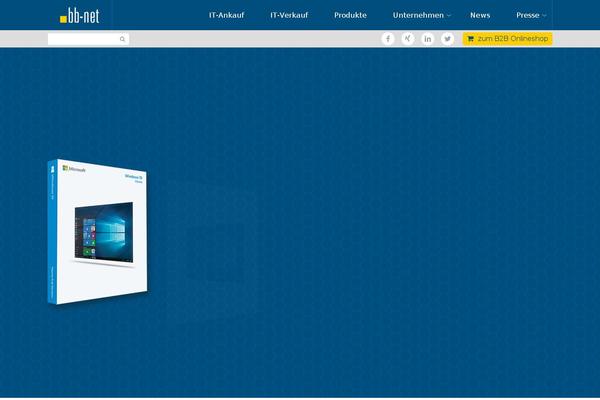This screenshot has height=400, width=600.
Task: Open the Xing social icon
Action: click(x=408, y=39)
